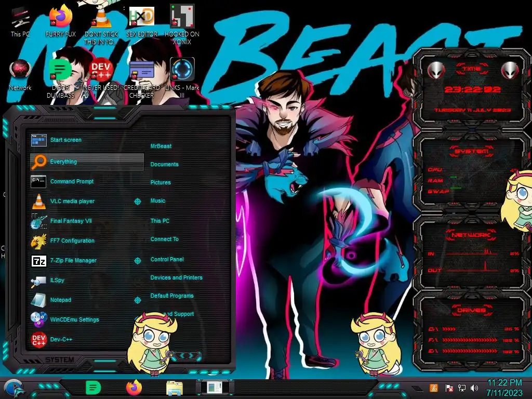Click the Start orb button
532x399 pixels.
pos(13,389)
